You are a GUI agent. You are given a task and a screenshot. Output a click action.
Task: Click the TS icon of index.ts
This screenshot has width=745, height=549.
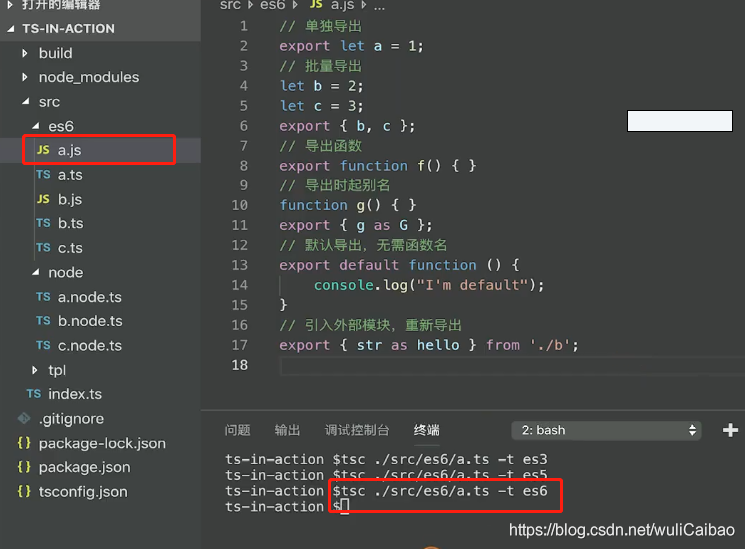coord(34,394)
